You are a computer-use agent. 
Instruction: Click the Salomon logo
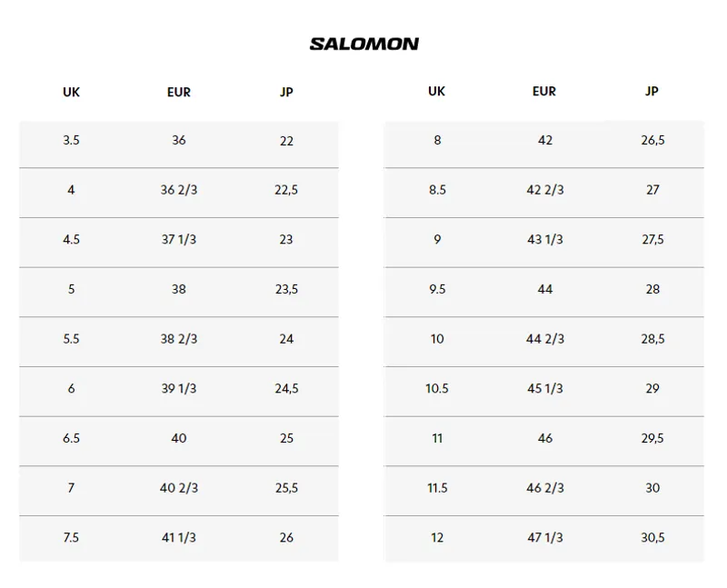[364, 44]
